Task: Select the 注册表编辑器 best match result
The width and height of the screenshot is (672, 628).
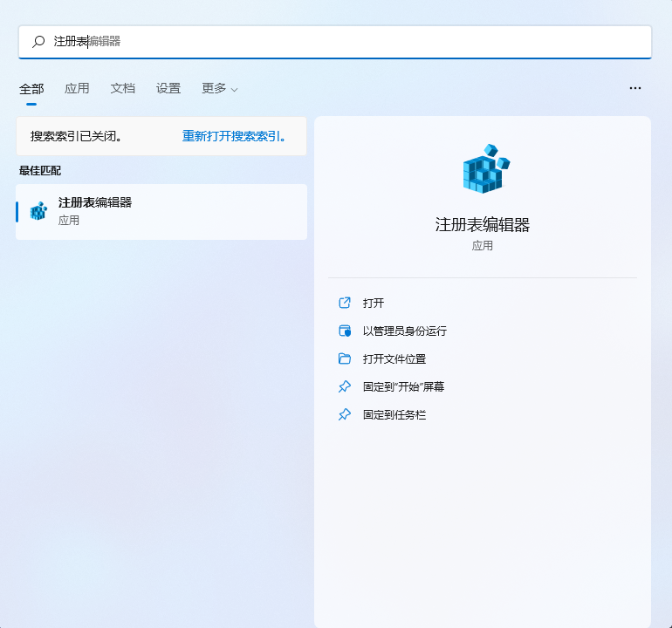Action: point(161,212)
